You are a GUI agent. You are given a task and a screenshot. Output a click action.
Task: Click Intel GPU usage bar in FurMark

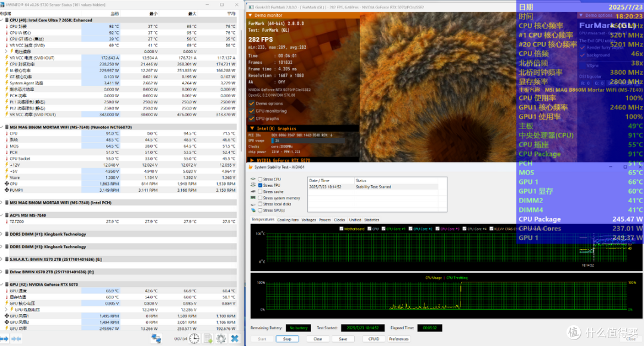[x=308, y=141]
